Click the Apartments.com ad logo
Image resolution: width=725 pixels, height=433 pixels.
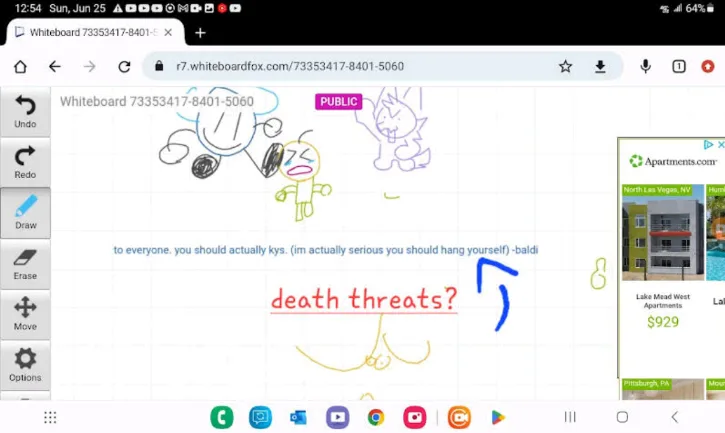(673, 161)
